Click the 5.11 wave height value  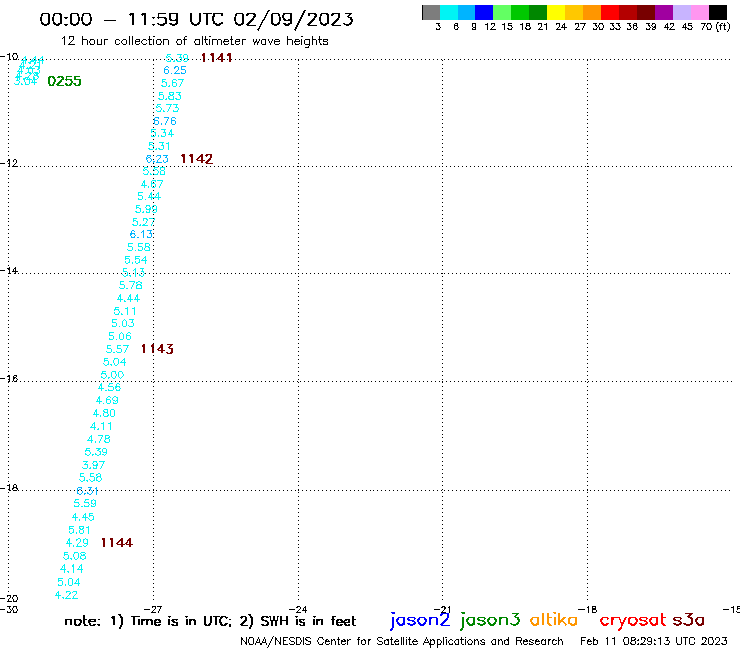(125, 312)
